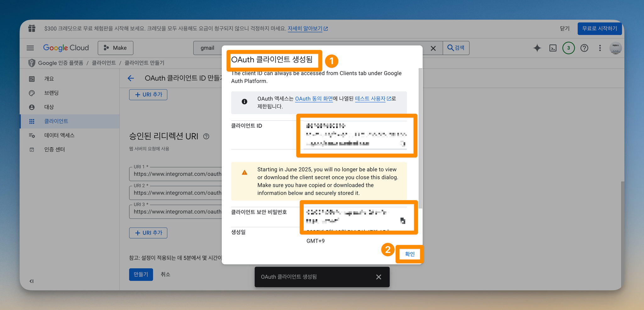Click 무료로 시작하기 button
This screenshot has width=644, height=310.
pos(600,28)
